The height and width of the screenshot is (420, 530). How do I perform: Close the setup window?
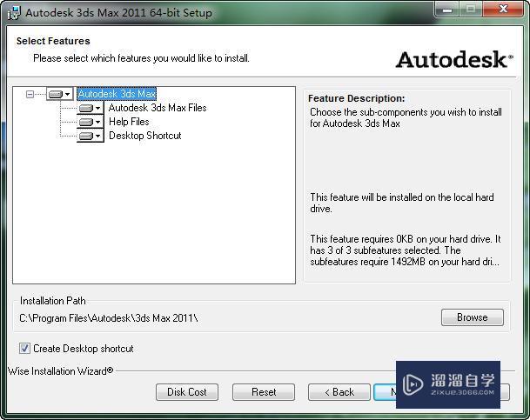503,9
